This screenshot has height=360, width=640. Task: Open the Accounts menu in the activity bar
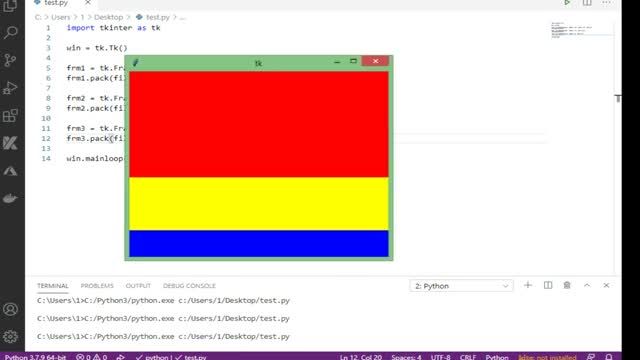point(10,309)
